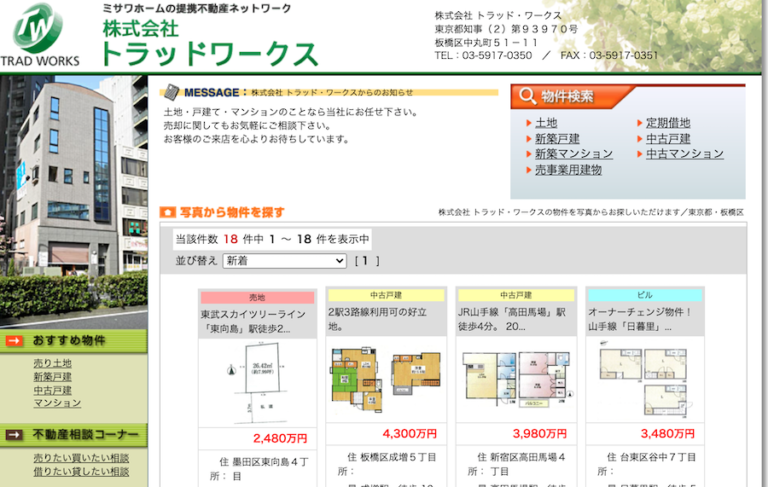Viewport: 768px width, 487px height.
Task: Click the ビル category label
Action: click(x=645, y=295)
